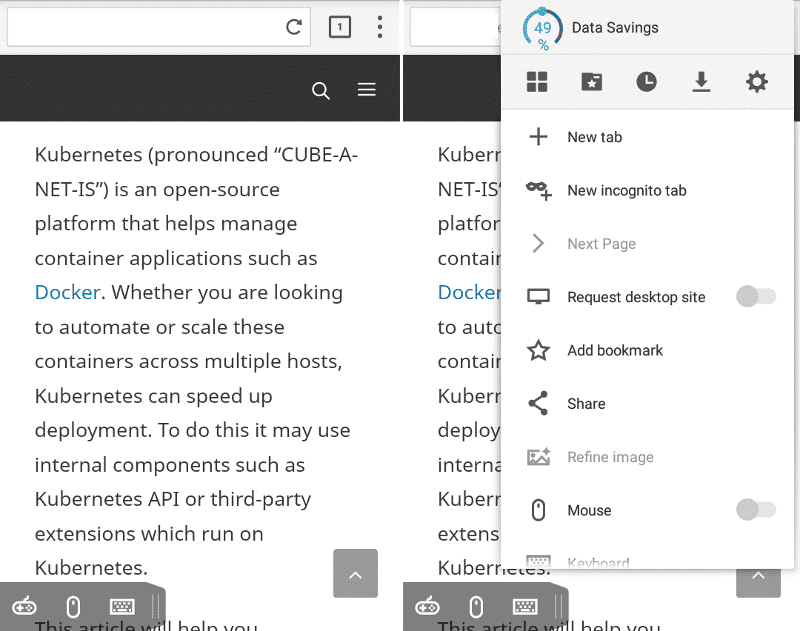Open the bookmarks folder icon
The image size is (800, 631).
pyautogui.click(x=592, y=82)
